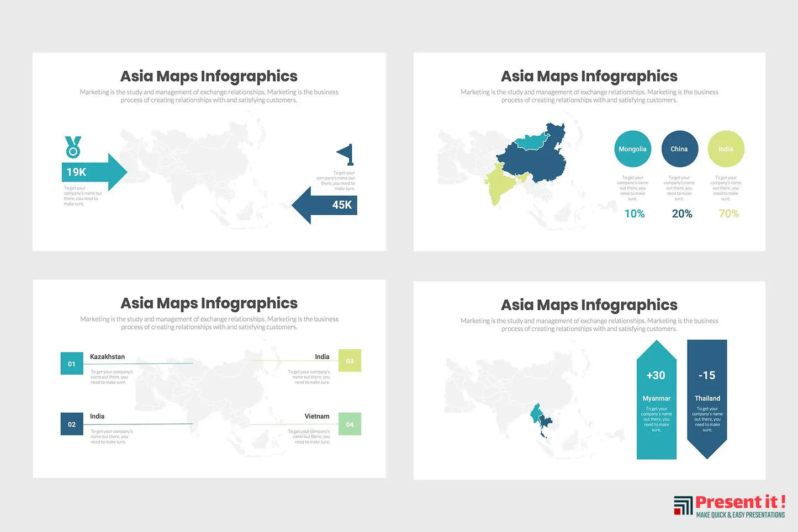The height and width of the screenshot is (532, 798).
Task: Click the dark blue China circle
Action: (x=679, y=149)
